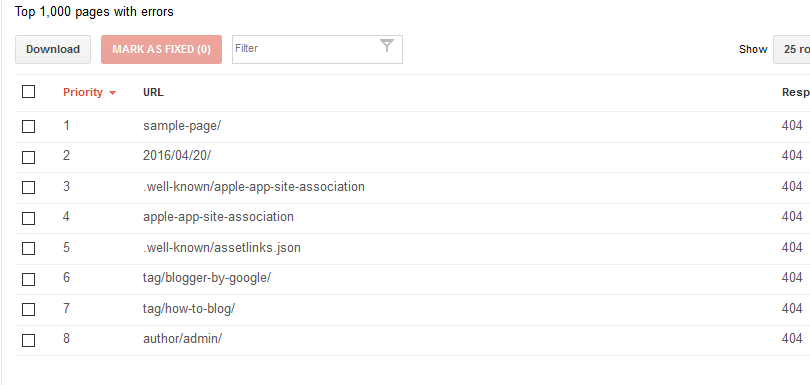Click the filter funnel icon
Image resolution: width=810 pixels, height=385 pixels.
[x=387, y=45]
